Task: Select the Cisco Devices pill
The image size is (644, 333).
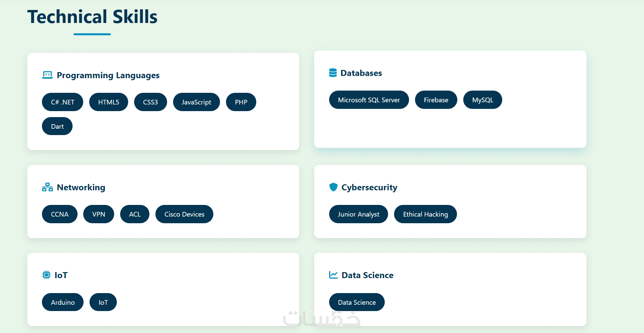Action: pos(184,214)
